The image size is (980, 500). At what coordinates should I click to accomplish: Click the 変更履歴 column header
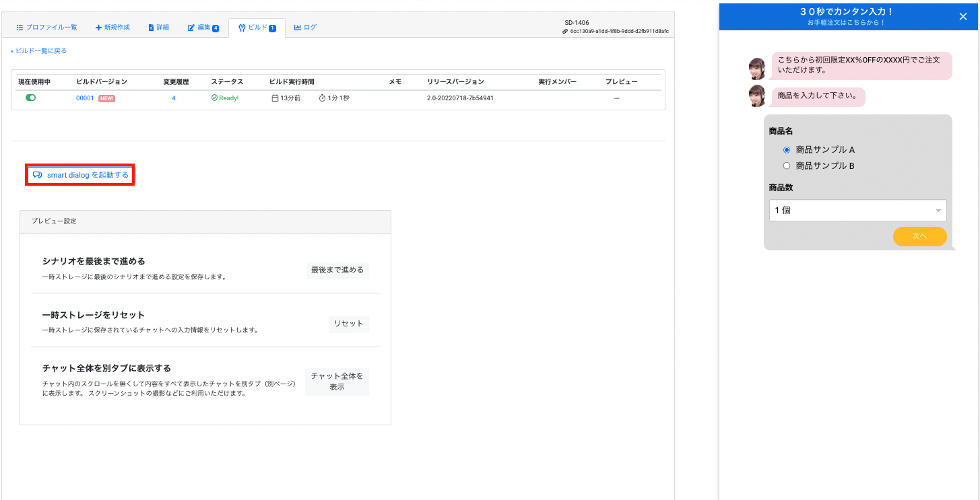coord(176,81)
